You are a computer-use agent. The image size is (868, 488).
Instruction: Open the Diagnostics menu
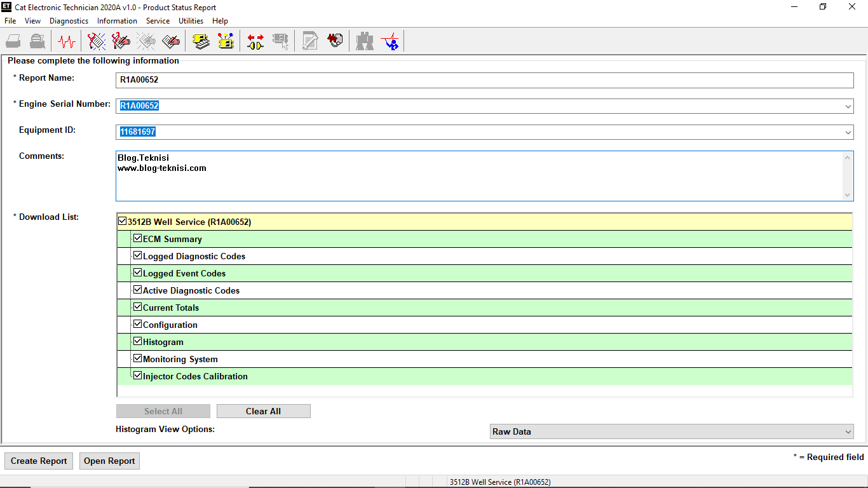point(69,20)
